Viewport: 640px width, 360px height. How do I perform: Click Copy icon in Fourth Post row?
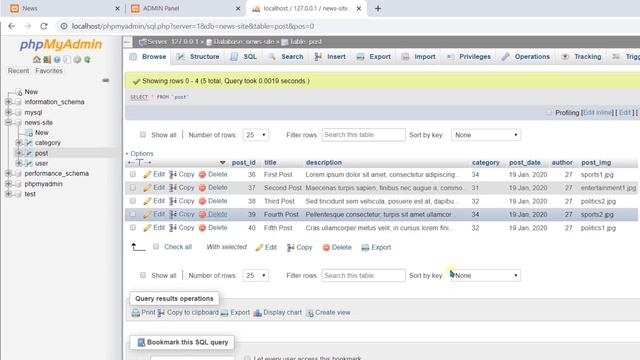173,214
